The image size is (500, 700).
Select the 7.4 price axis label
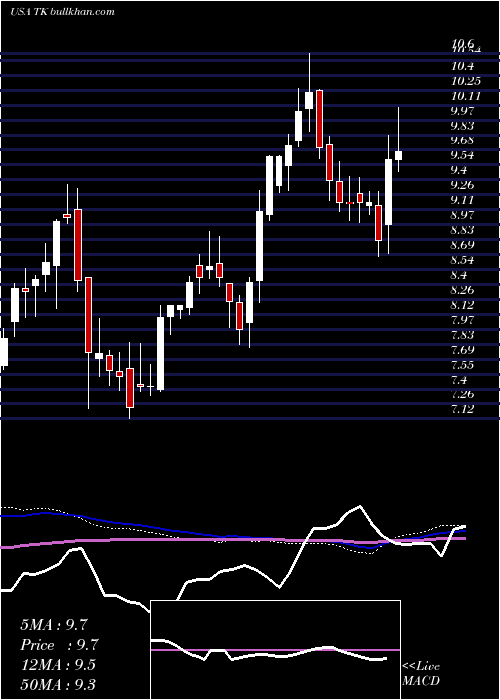click(x=459, y=380)
